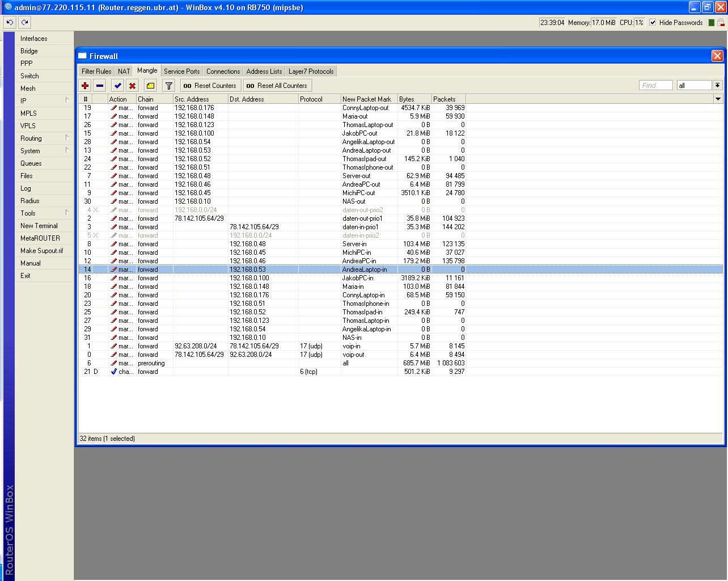Viewport: 728px width, 581px height.
Task: Click mark action icon on ConnyLaptop-out row
Action: coord(114,108)
